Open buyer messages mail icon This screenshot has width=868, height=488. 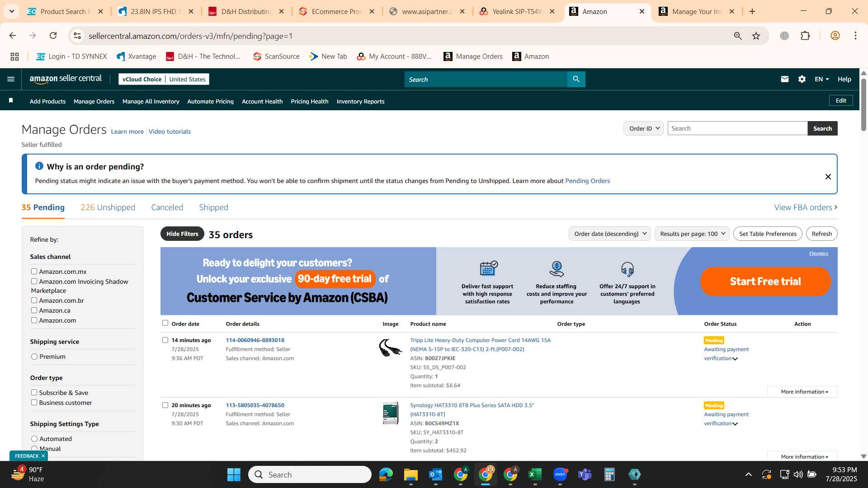click(x=784, y=79)
